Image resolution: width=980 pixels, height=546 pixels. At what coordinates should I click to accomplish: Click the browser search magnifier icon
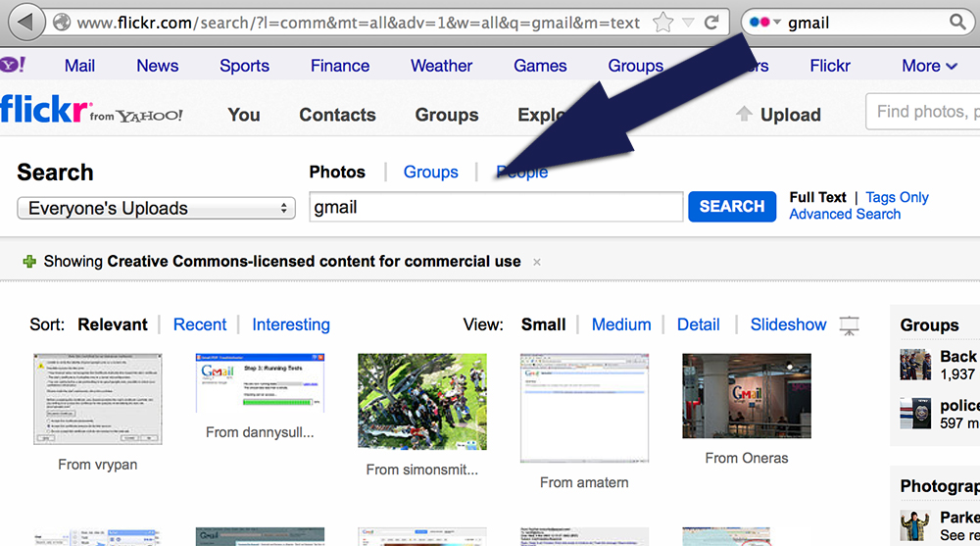(957, 23)
